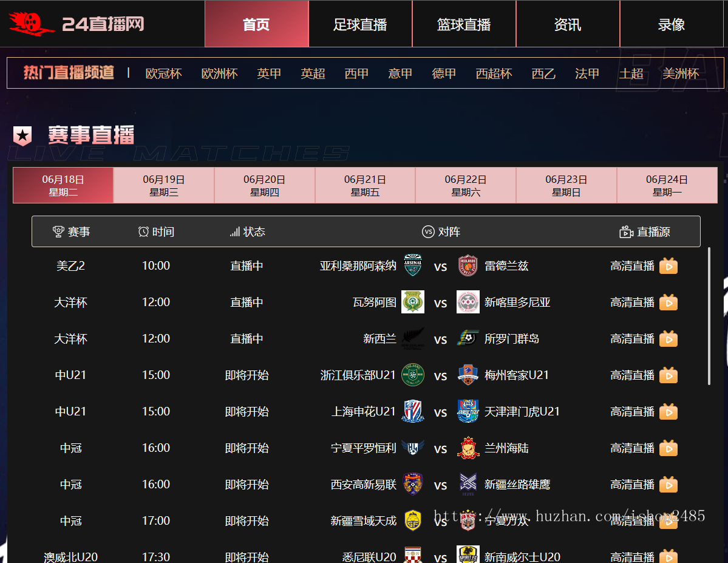Open the 首页 navigation tab
728x563 pixels.
point(257,24)
